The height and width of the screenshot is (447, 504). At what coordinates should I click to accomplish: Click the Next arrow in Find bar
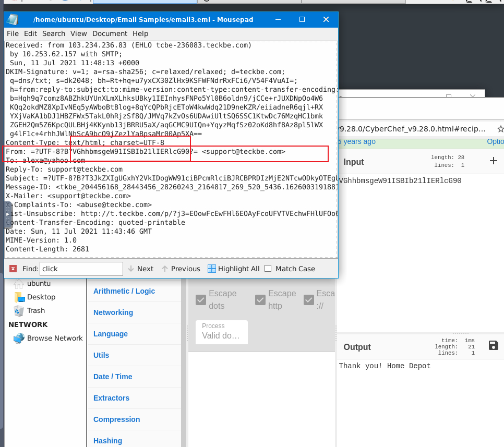(x=141, y=269)
